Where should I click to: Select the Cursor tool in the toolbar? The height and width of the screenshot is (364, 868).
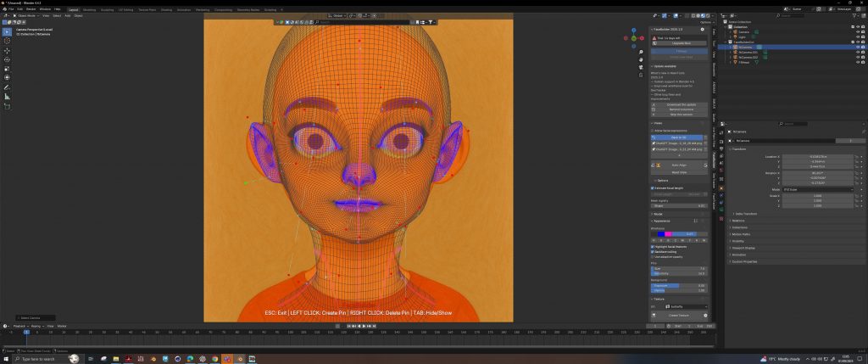8,40
